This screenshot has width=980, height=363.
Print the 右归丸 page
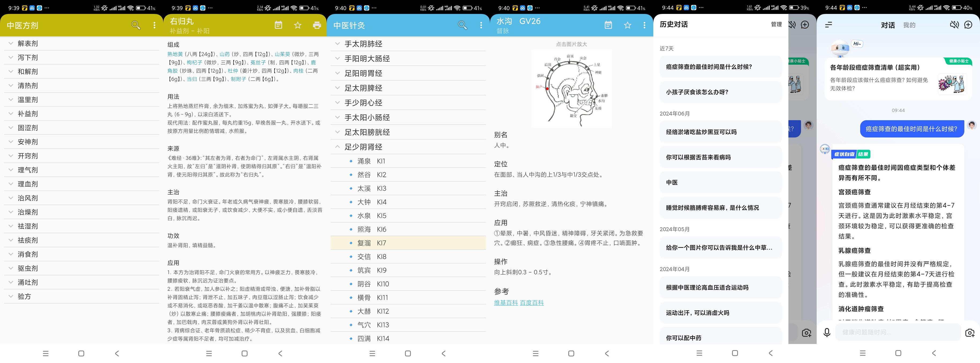(316, 25)
